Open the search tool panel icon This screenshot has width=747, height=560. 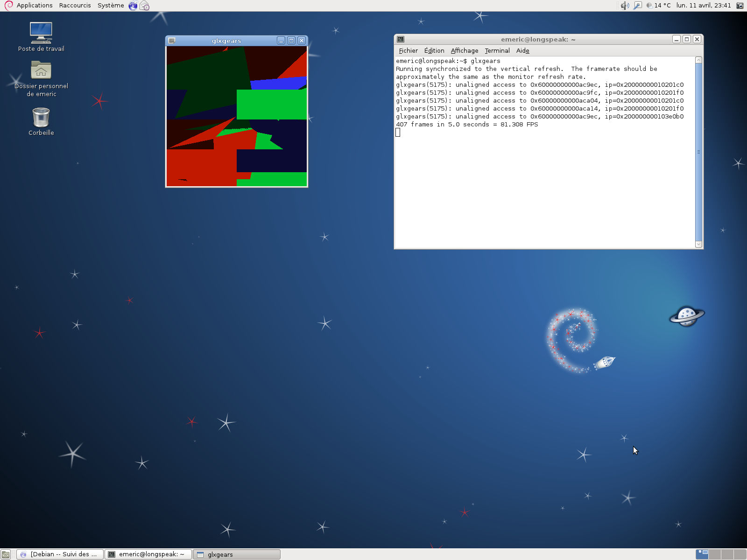pos(637,6)
